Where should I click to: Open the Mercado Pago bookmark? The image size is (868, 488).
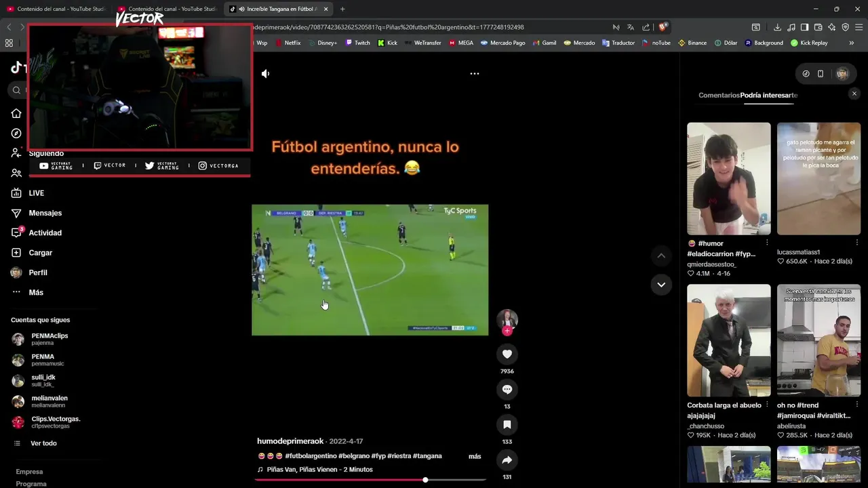(502, 43)
